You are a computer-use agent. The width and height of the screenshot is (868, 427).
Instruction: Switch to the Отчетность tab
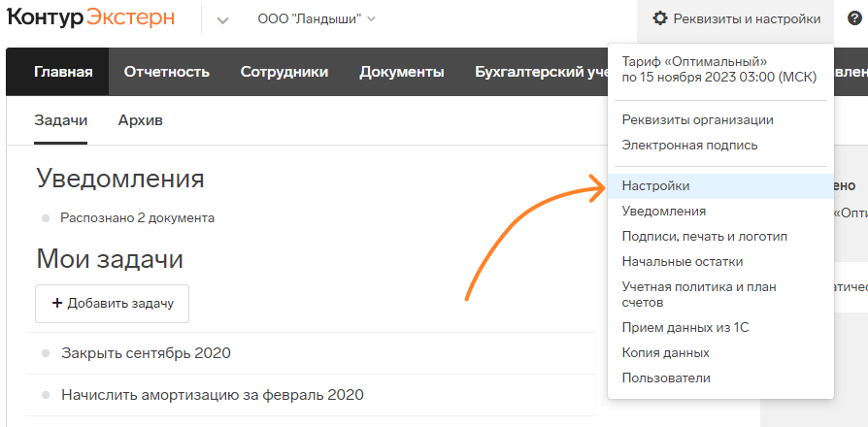(x=167, y=72)
